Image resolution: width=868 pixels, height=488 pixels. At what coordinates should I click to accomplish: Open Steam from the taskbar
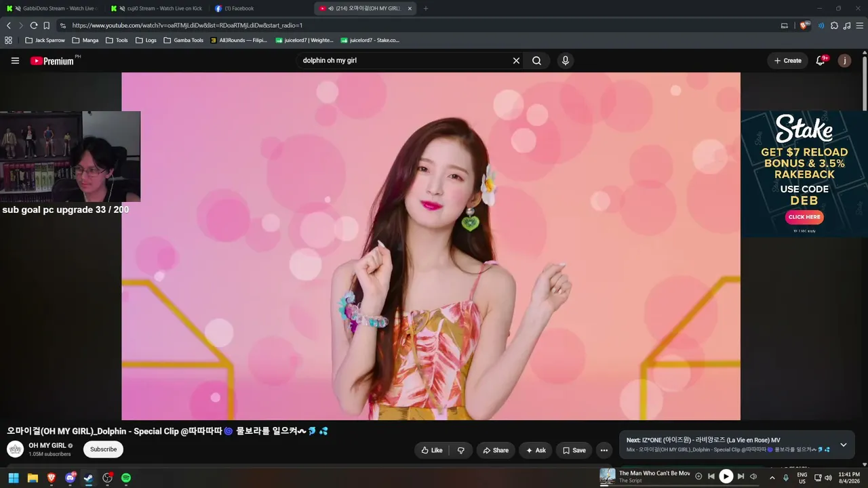(x=88, y=478)
